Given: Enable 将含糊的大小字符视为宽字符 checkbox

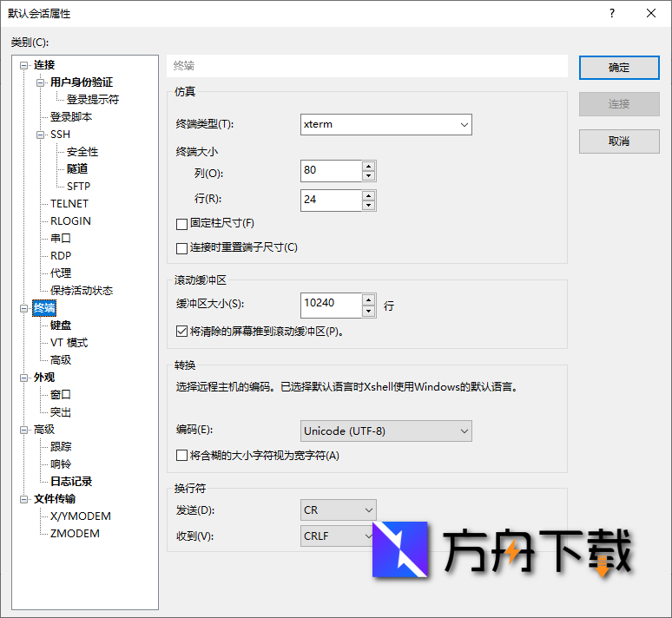Looking at the screenshot, I should coord(181,455).
